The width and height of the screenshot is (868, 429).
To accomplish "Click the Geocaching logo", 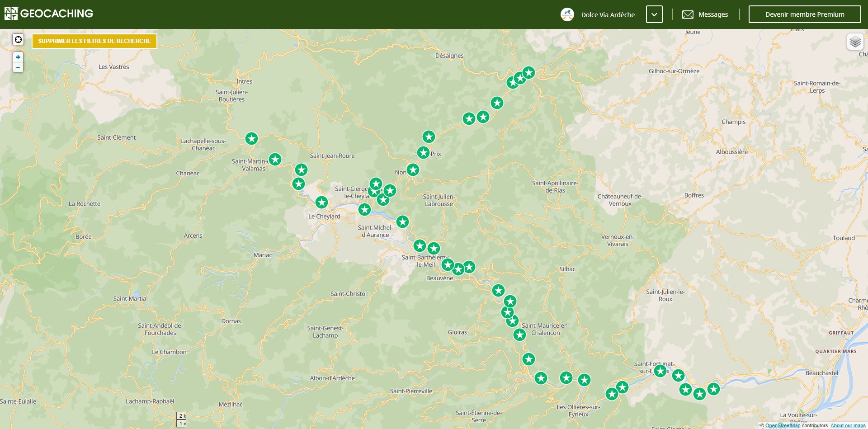I will point(49,14).
